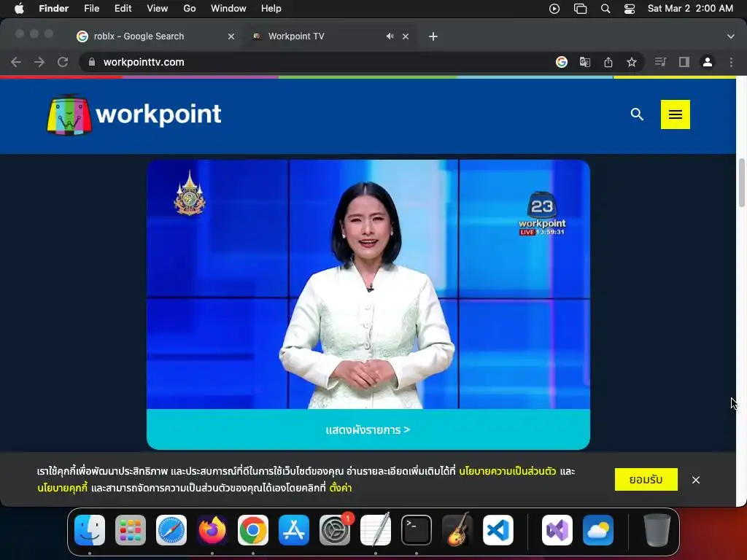Open Google Chrome from the Dock

click(x=253, y=530)
